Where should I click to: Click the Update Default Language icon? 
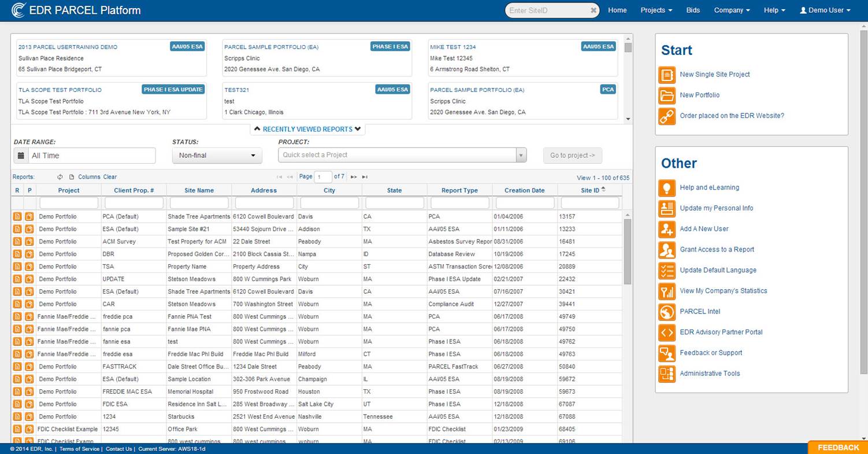tap(667, 271)
